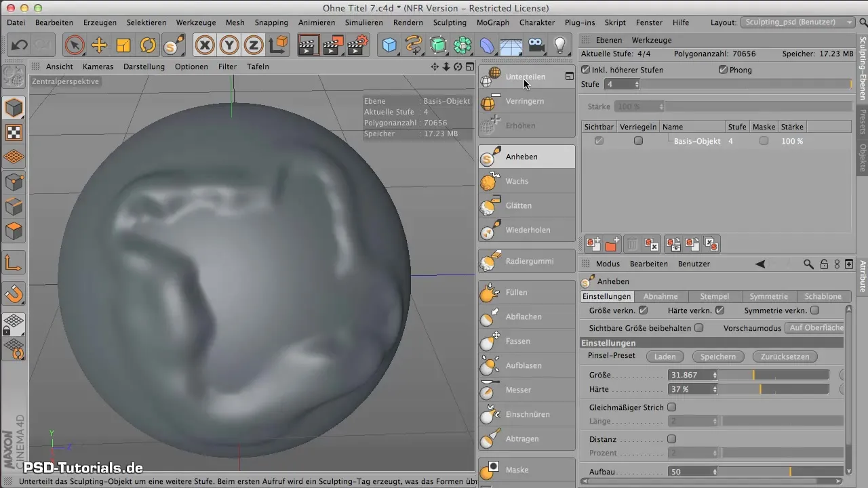Switch to the Stempel tab
868x488 pixels.
(x=715, y=296)
